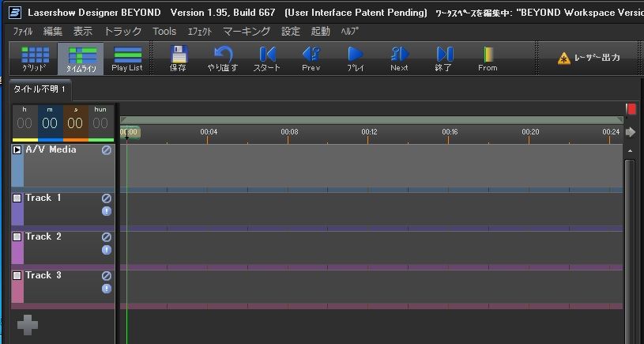Click the Track 2 exclamation icon
The image size is (644, 344).
pyautogui.click(x=107, y=250)
